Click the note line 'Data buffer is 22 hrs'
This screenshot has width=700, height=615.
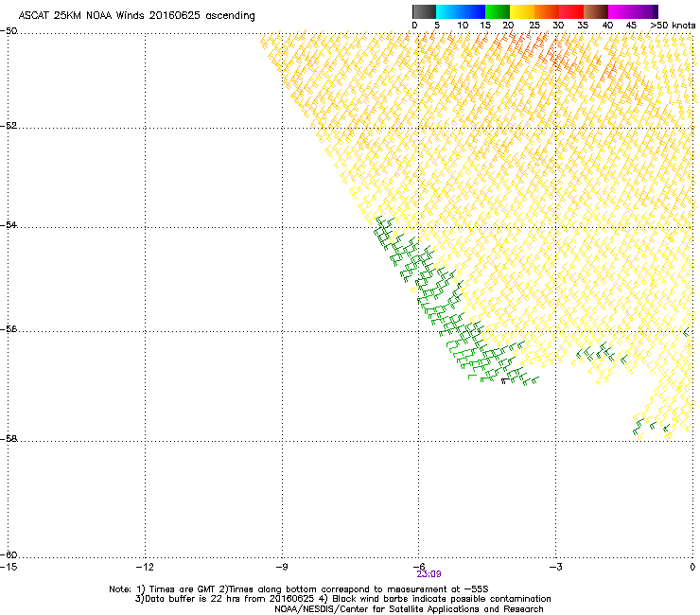pyautogui.click(x=193, y=599)
